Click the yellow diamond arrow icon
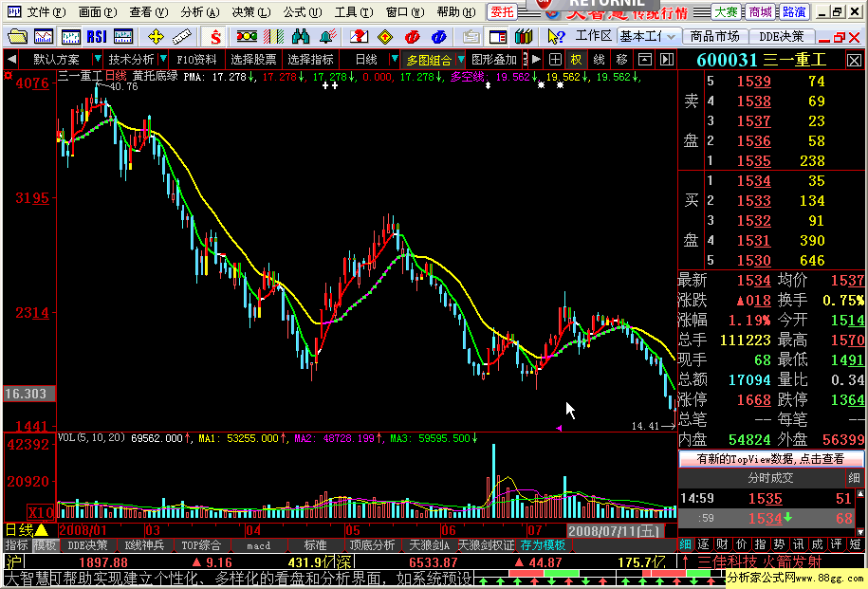 (x=385, y=37)
